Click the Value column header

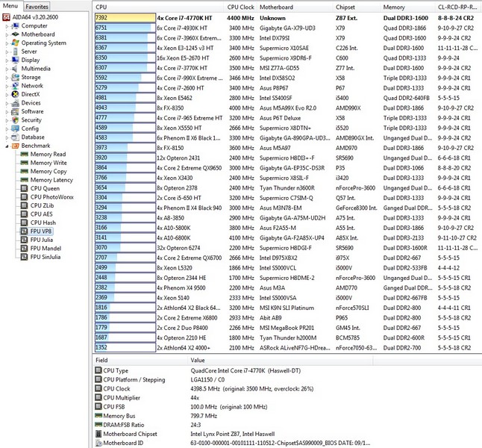pos(280,360)
